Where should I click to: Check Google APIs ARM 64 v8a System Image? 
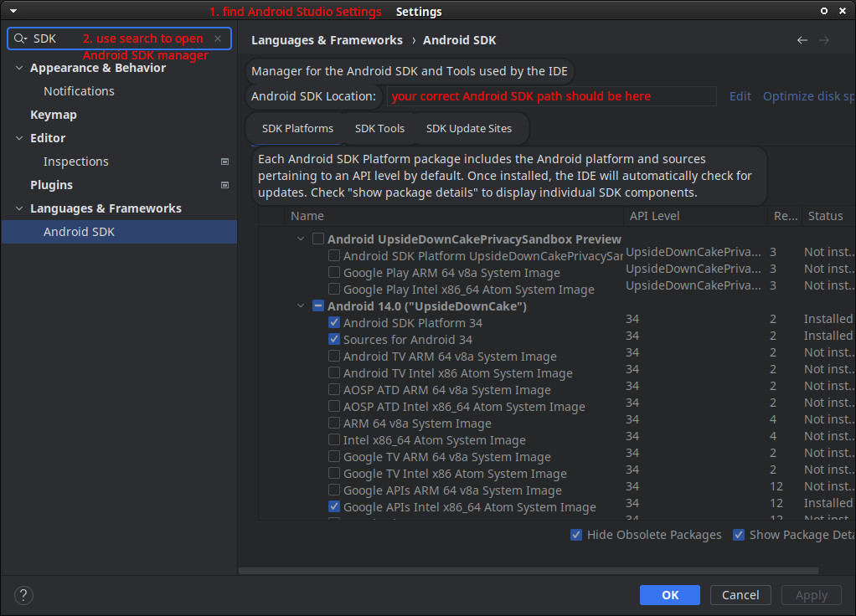(x=334, y=490)
